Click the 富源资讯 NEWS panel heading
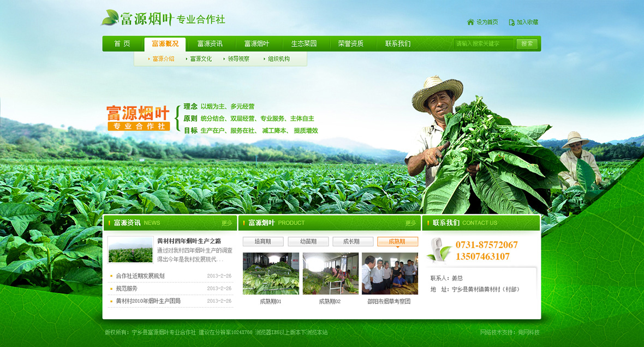This screenshot has width=644, height=347. click(x=137, y=223)
